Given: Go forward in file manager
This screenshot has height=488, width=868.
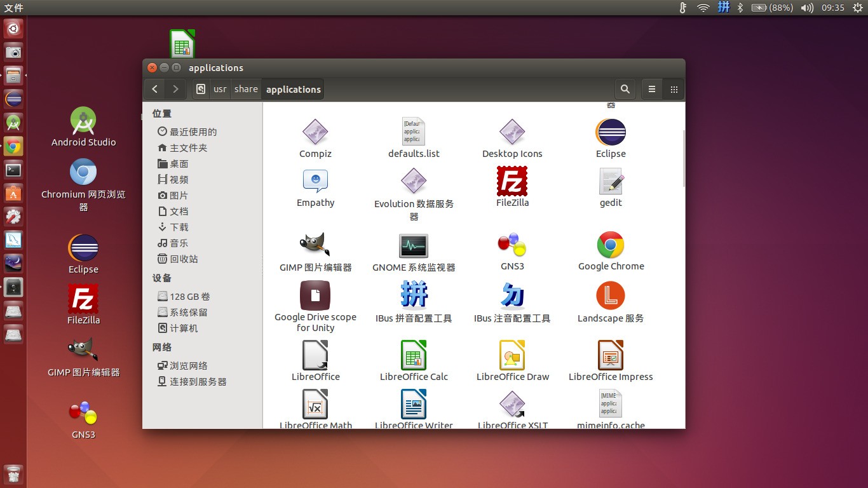Looking at the screenshot, I should (175, 90).
